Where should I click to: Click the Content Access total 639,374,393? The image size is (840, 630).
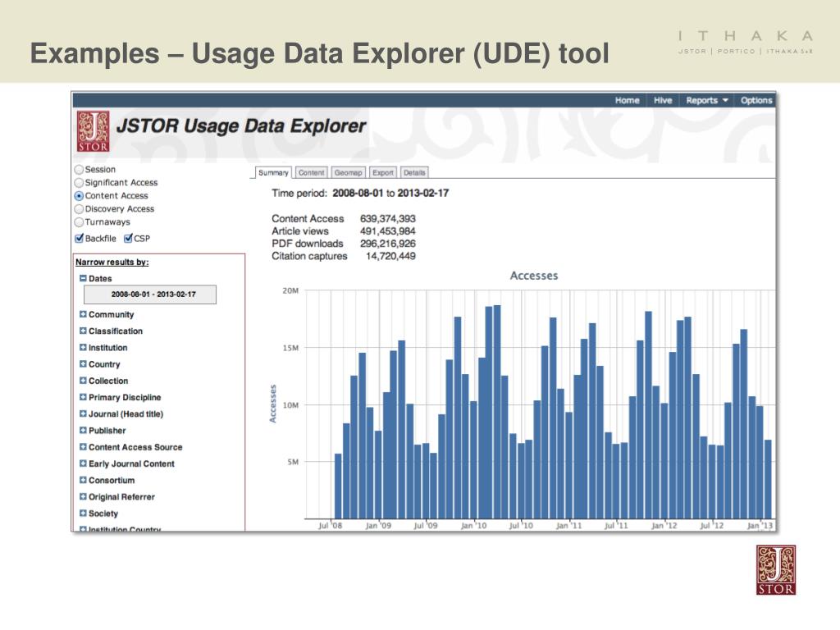click(x=388, y=218)
